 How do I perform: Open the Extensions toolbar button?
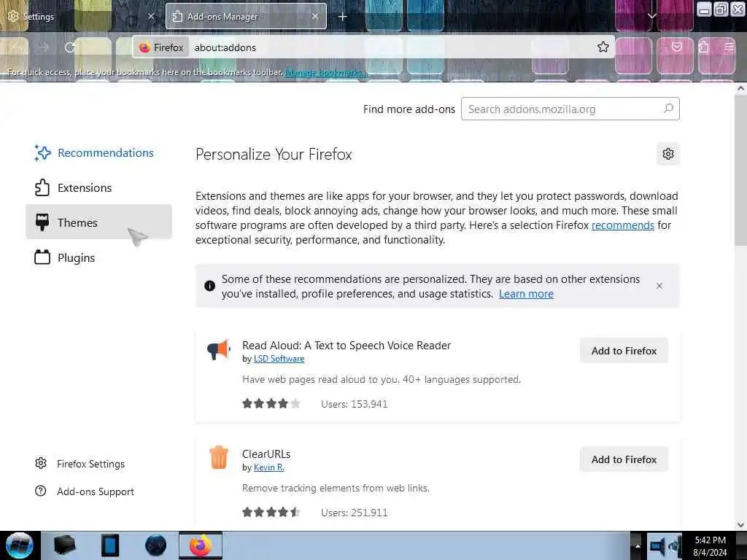click(704, 47)
